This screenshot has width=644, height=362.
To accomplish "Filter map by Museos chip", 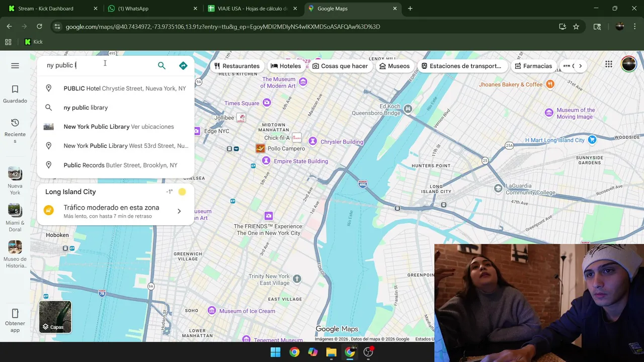I will (x=394, y=66).
